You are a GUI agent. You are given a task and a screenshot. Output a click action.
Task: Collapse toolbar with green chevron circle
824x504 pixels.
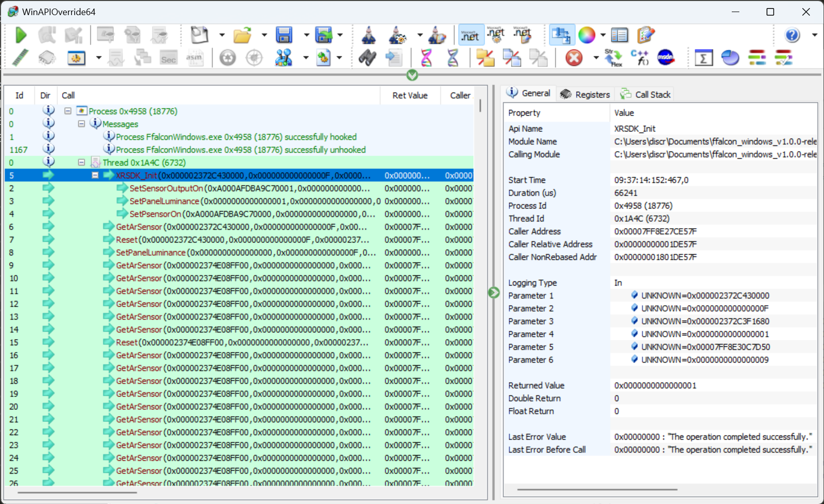[x=412, y=75]
